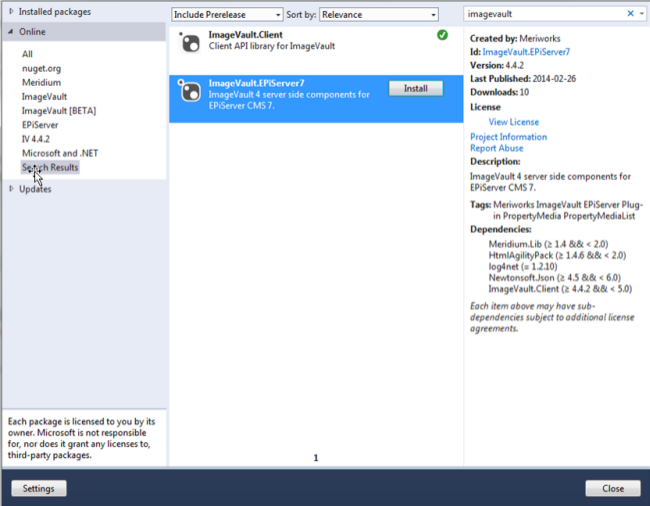This screenshot has height=506, width=650.
Task: Expand the Installed packages section
Action: click(12, 12)
